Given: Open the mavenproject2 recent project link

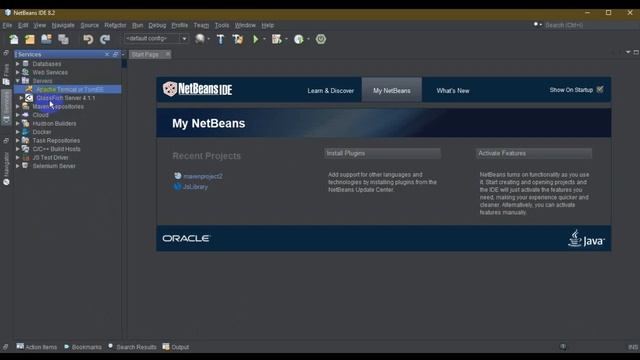Looking at the screenshot, I should point(203,176).
